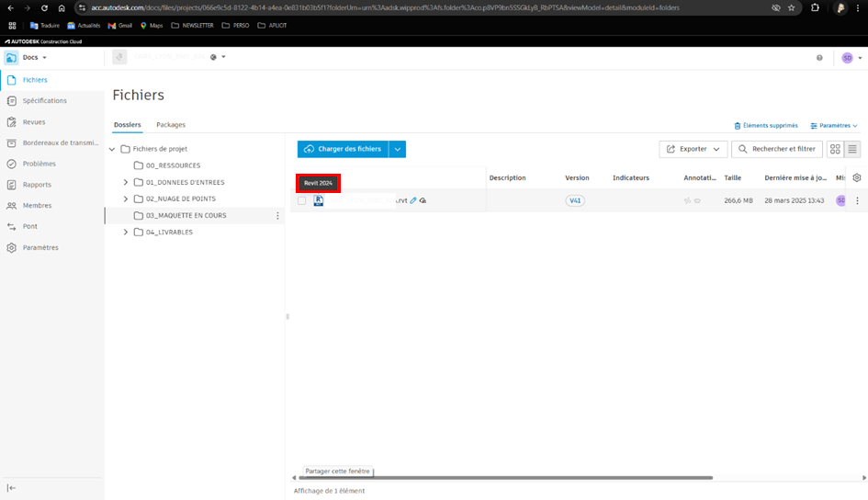The width and height of the screenshot is (868, 500).
Task: Open the Spécifications module icon in sidebar
Action: point(12,101)
